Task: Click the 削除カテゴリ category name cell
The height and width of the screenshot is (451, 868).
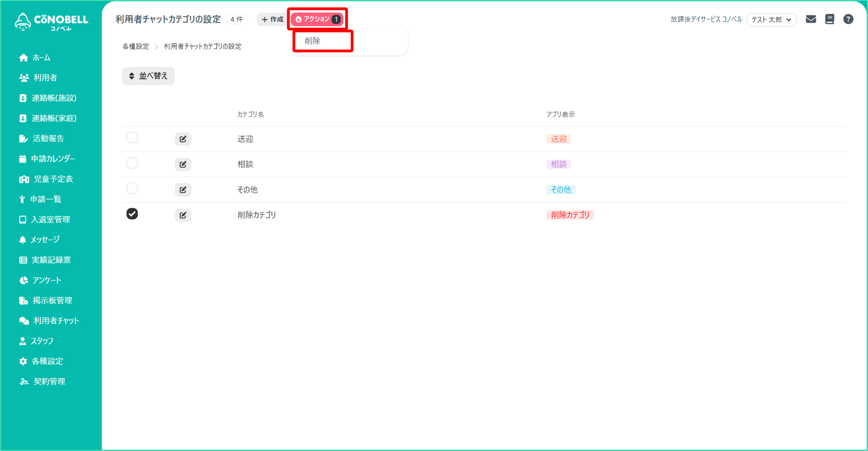Action: coord(257,215)
